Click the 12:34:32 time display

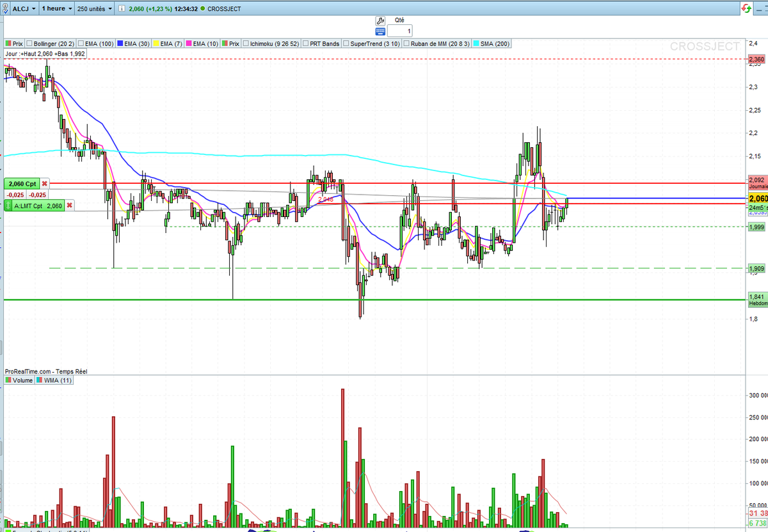pos(186,9)
